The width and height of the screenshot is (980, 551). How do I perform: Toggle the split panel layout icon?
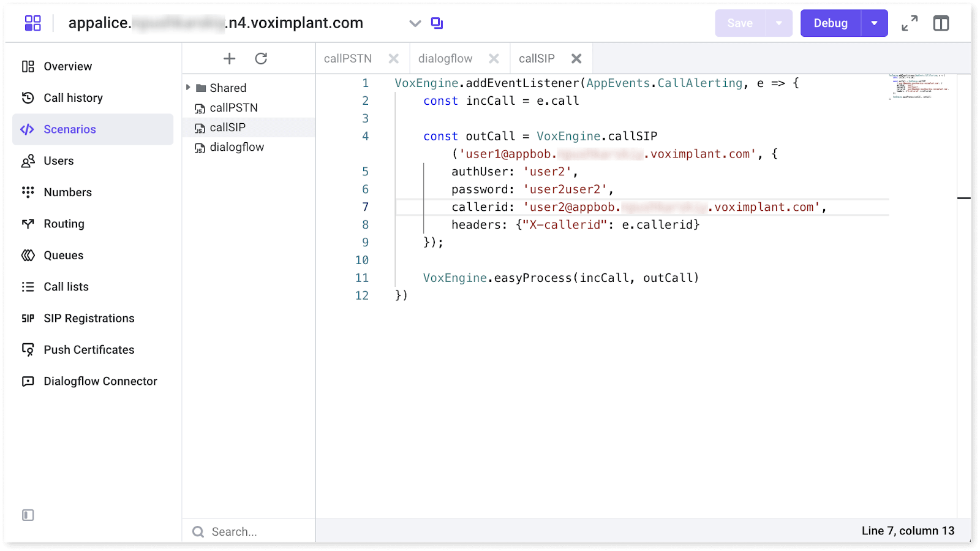(x=941, y=23)
